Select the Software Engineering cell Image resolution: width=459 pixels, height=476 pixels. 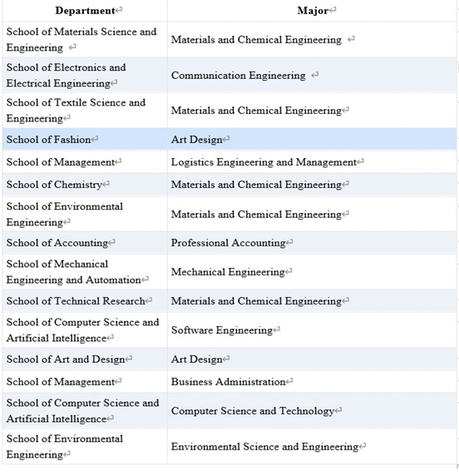point(312,330)
